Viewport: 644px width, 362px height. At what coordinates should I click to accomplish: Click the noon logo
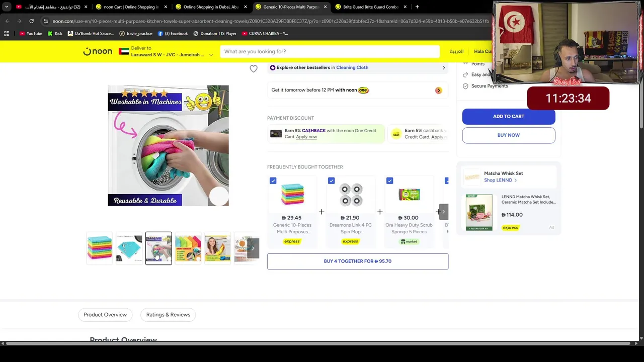tap(98, 51)
